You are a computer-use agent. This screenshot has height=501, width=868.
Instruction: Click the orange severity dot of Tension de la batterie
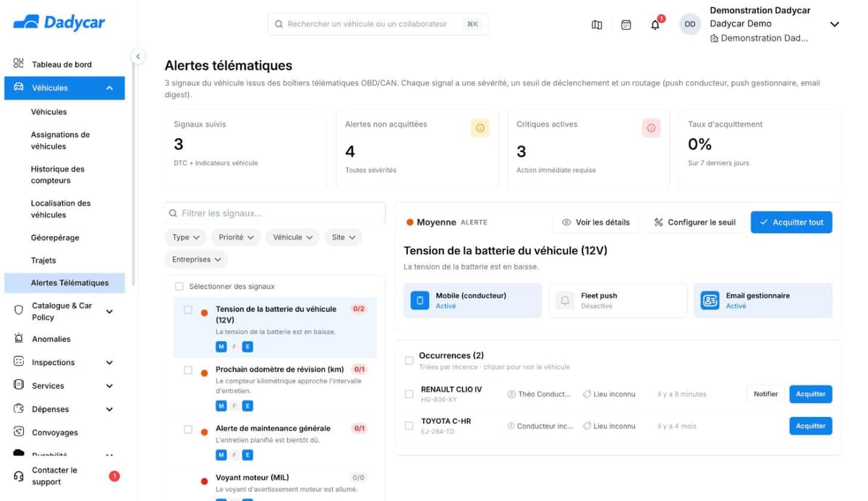coord(204,313)
